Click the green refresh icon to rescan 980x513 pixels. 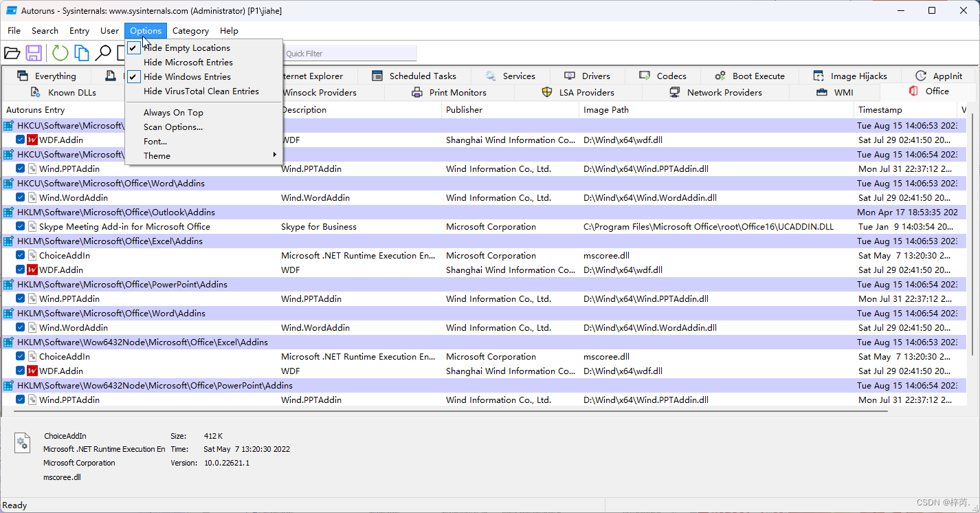(61, 52)
